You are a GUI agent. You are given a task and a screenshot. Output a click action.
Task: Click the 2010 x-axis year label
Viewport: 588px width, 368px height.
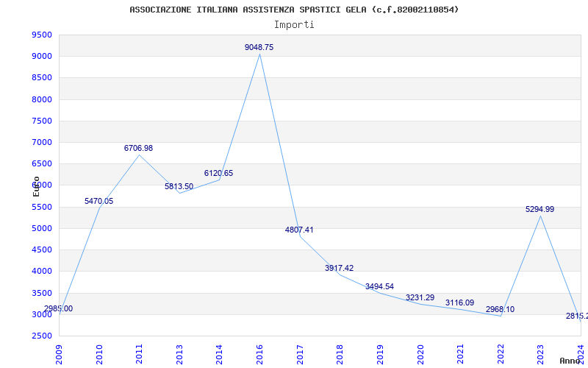coord(99,354)
